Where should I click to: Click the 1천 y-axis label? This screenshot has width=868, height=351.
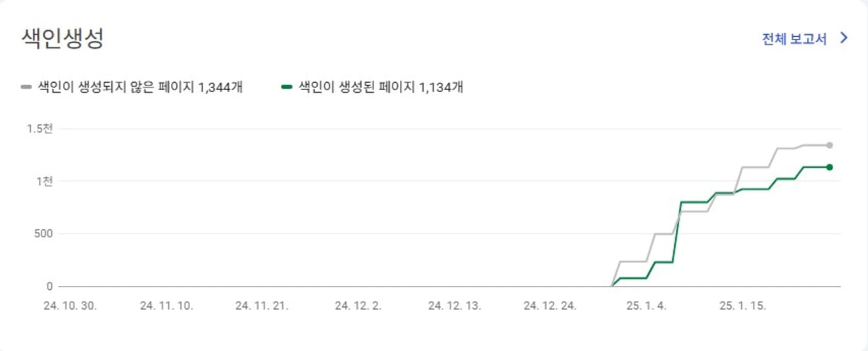coord(45,181)
